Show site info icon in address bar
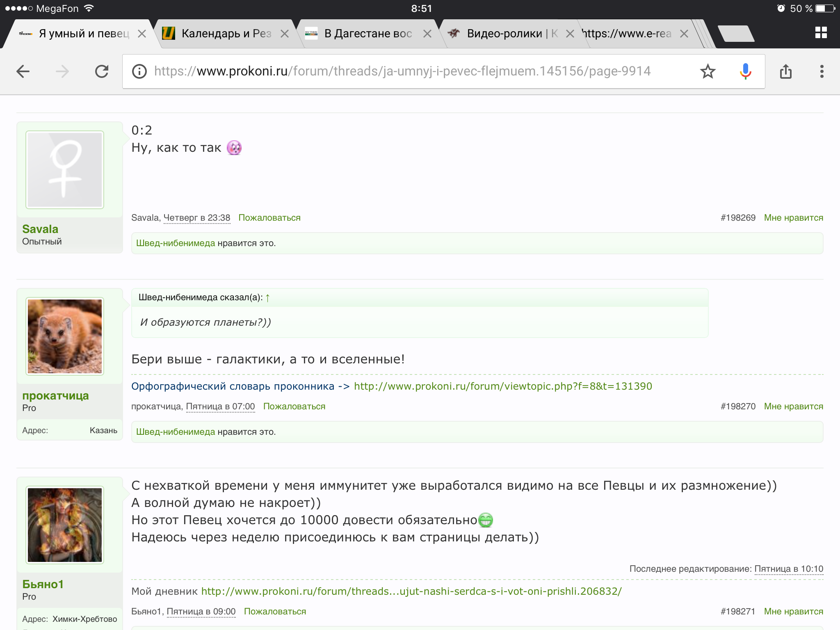840x630 pixels. pyautogui.click(x=139, y=71)
